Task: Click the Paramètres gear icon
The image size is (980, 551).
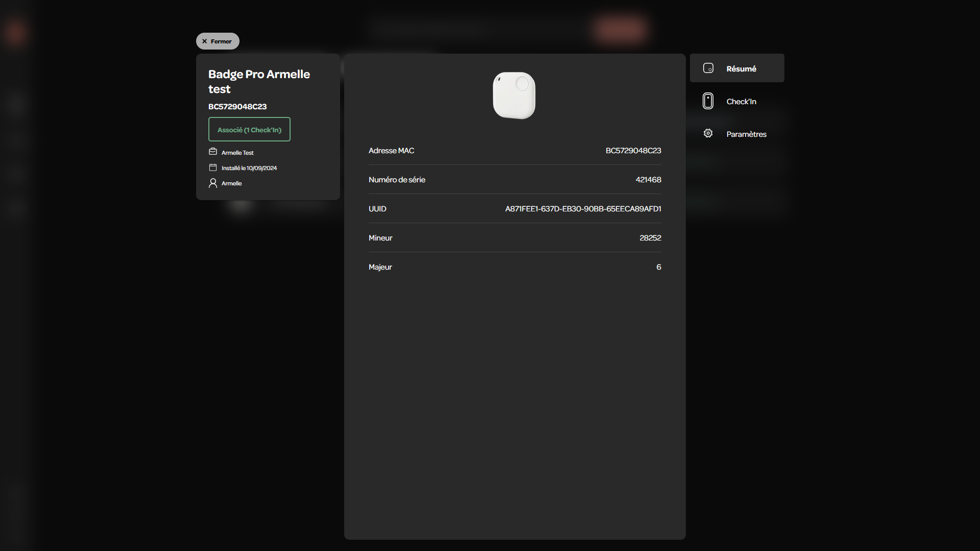Action: pos(708,133)
